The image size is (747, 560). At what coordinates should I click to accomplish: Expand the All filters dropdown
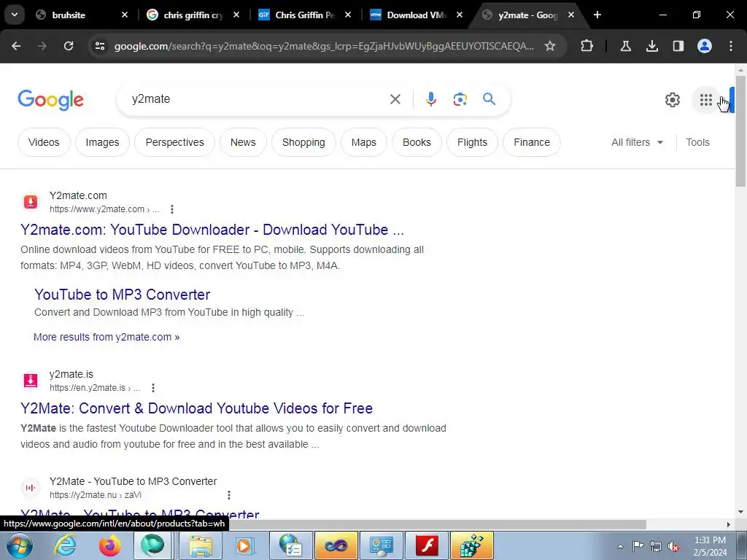(637, 142)
